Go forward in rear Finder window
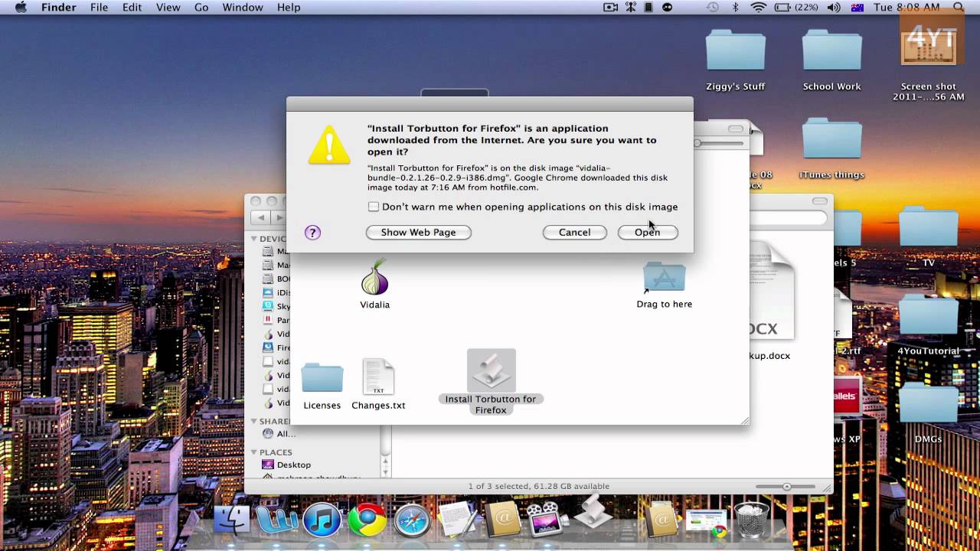980x551 pixels. coord(279,217)
